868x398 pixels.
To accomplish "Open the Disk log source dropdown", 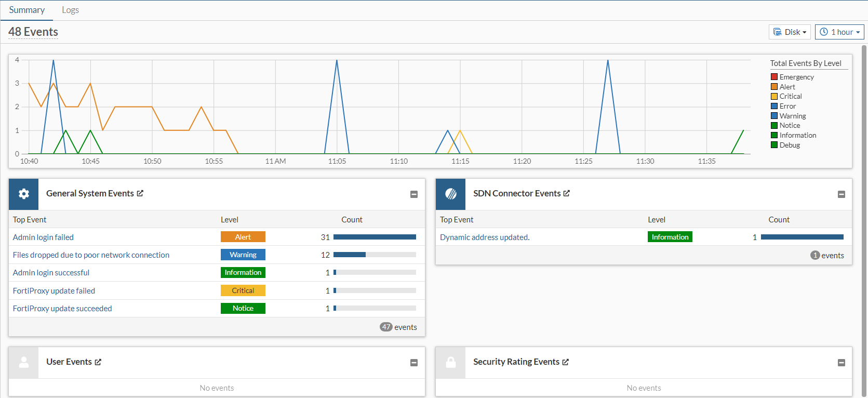I will pos(790,32).
